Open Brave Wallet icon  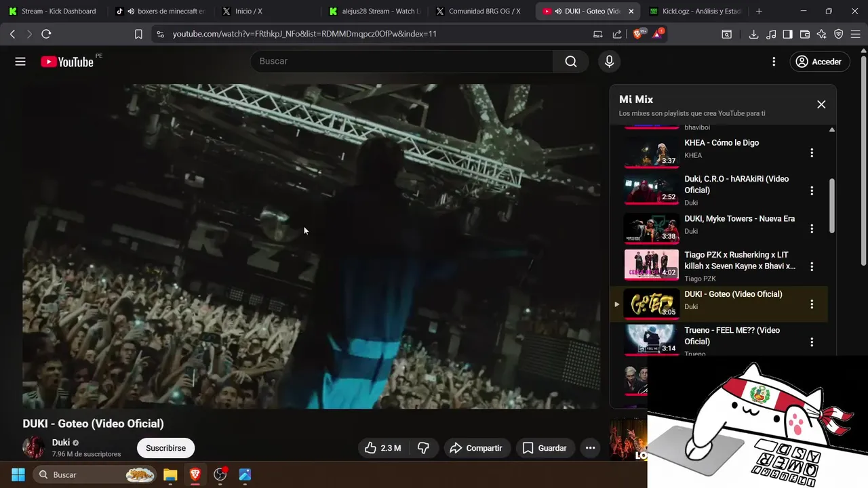805,34
